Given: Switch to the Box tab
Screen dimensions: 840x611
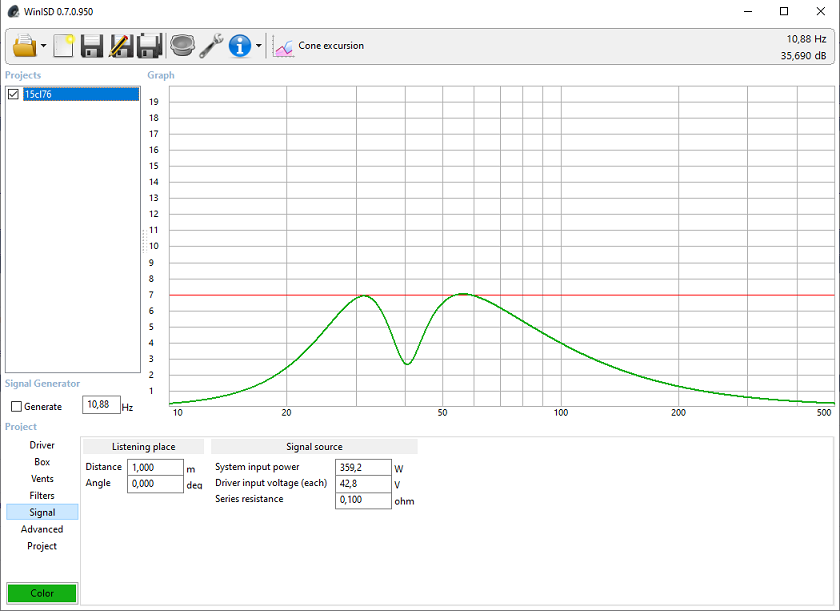Looking at the screenshot, I should (42, 462).
